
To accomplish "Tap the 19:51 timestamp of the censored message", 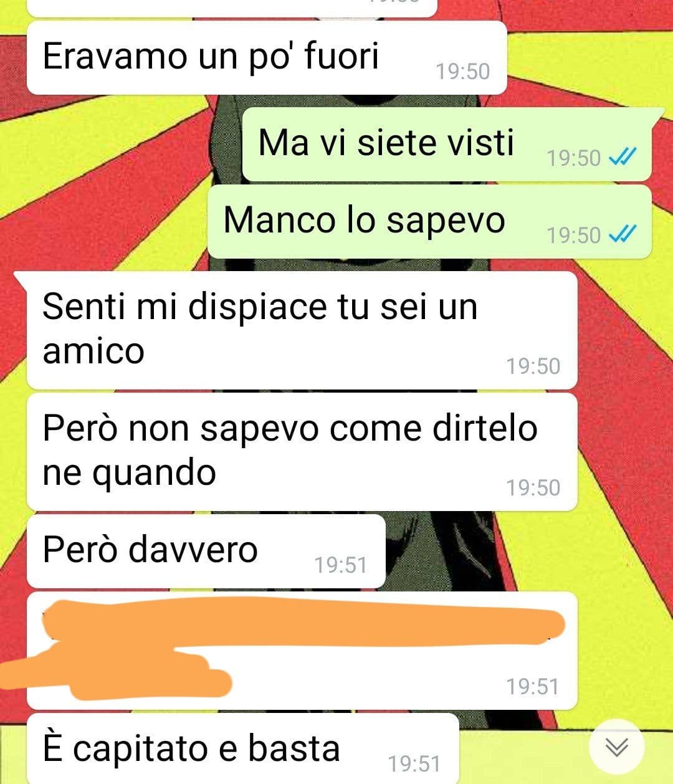I will coord(533,687).
